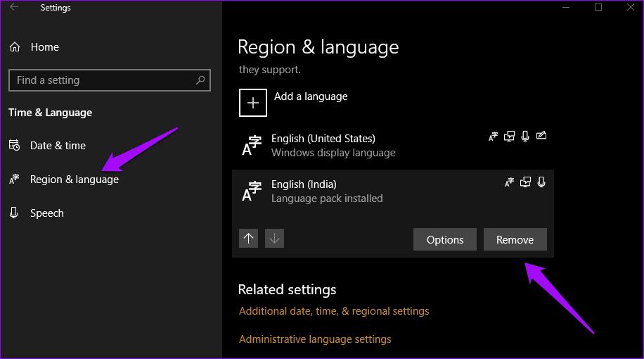Click the back arrow in Settings title bar
This screenshot has width=644, height=359.
[x=14, y=8]
